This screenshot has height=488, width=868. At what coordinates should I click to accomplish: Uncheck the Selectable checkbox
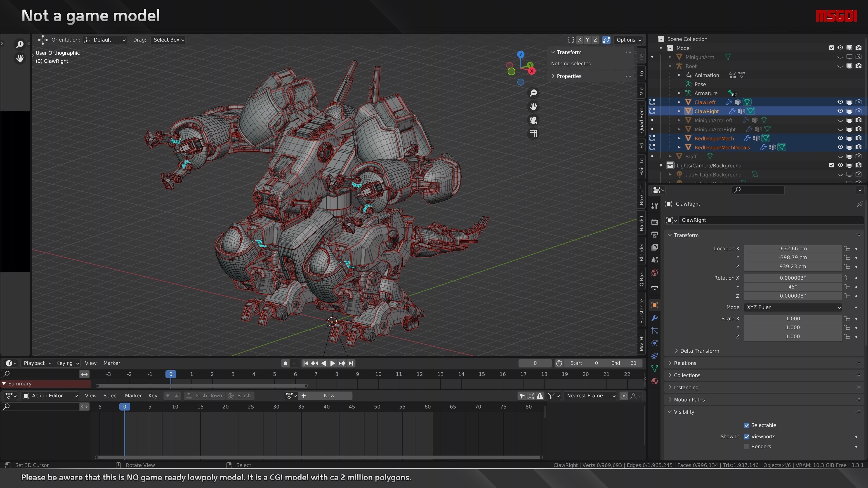pyautogui.click(x=746, y=425)
